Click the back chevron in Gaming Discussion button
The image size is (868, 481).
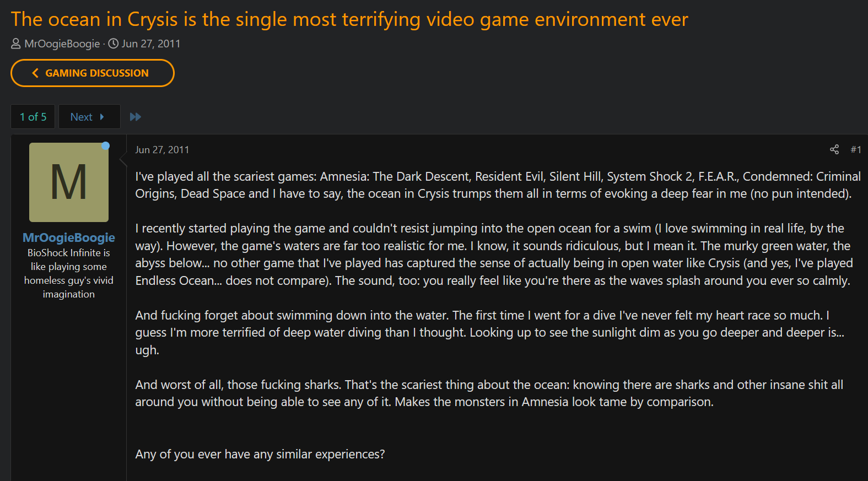tap(35, 73)
